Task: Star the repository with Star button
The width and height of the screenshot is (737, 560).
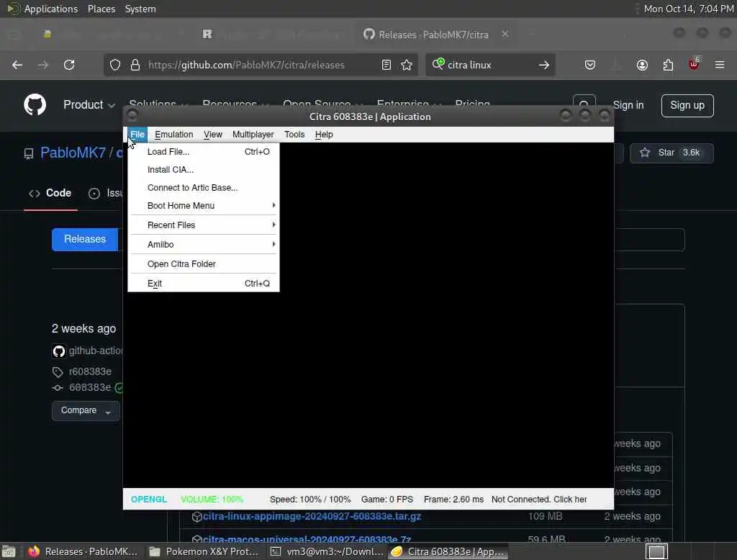Action: 672,153
